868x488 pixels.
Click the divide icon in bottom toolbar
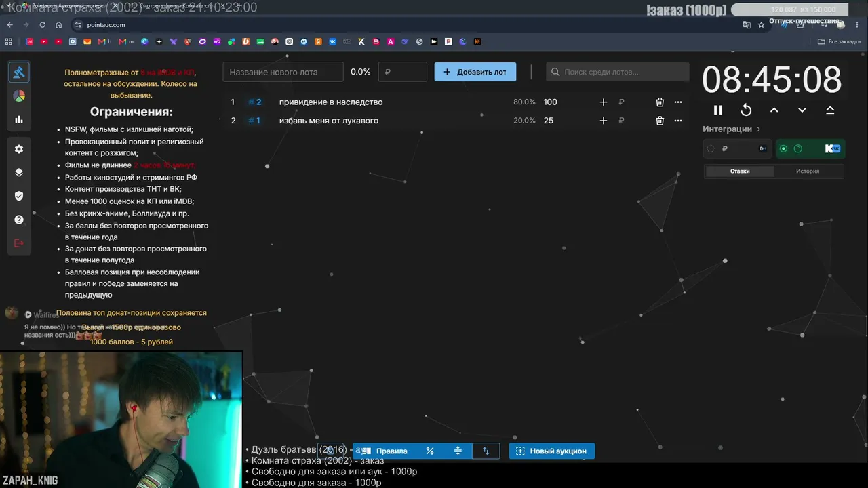458,451
